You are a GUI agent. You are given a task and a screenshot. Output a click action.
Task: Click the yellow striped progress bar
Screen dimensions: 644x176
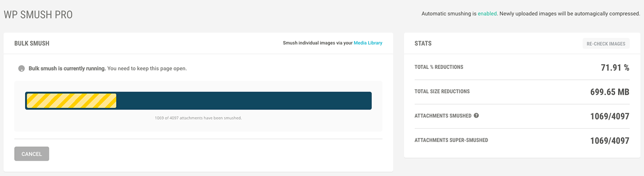click(72, 101)
